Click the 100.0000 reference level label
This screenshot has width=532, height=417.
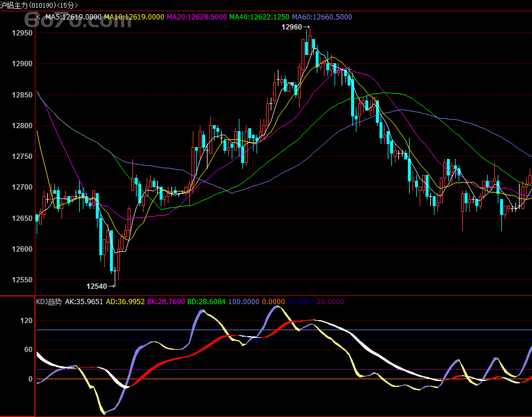tap(244, 302)
